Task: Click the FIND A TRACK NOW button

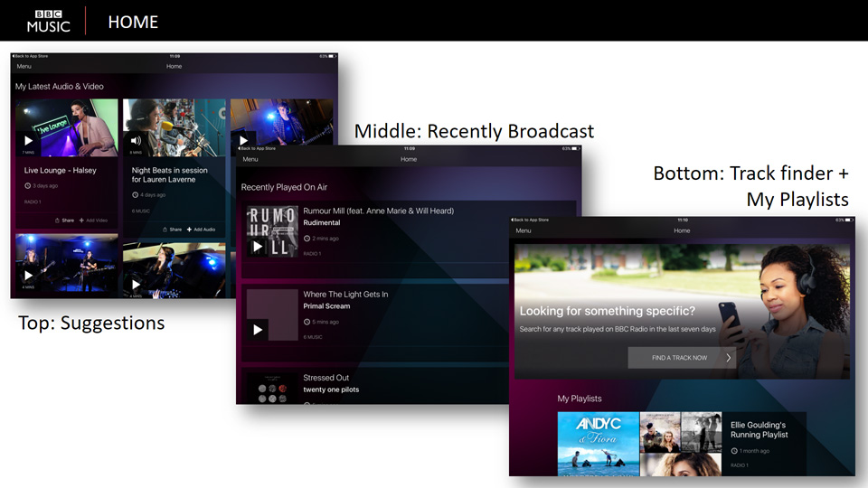Action: [682, 358]
